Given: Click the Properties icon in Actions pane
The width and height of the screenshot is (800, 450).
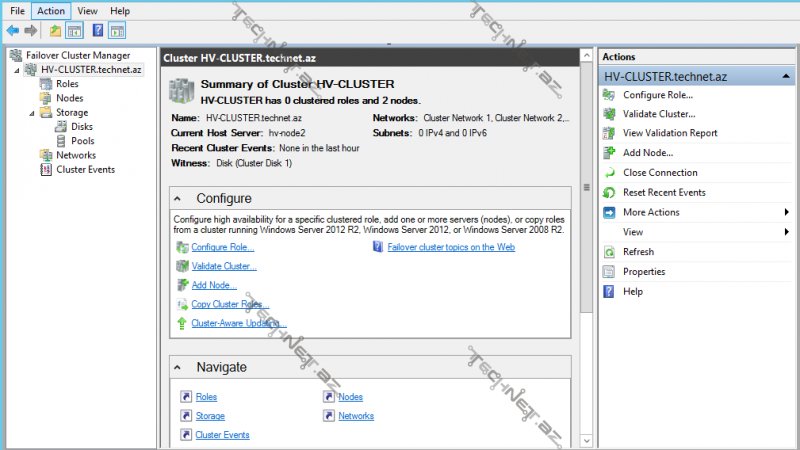Looking at the screenshot, I should point(609,272).
